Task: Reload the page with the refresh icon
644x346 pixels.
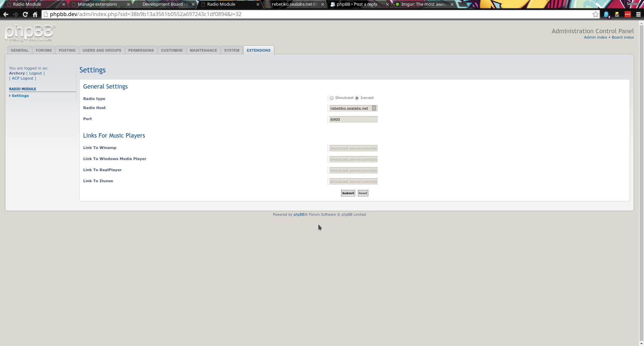Action: [25, 14]
